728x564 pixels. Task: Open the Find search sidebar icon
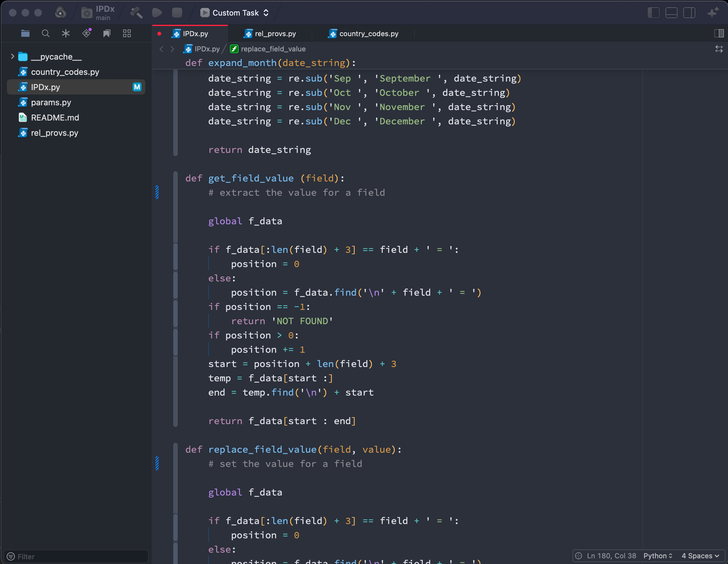[46, 33]
